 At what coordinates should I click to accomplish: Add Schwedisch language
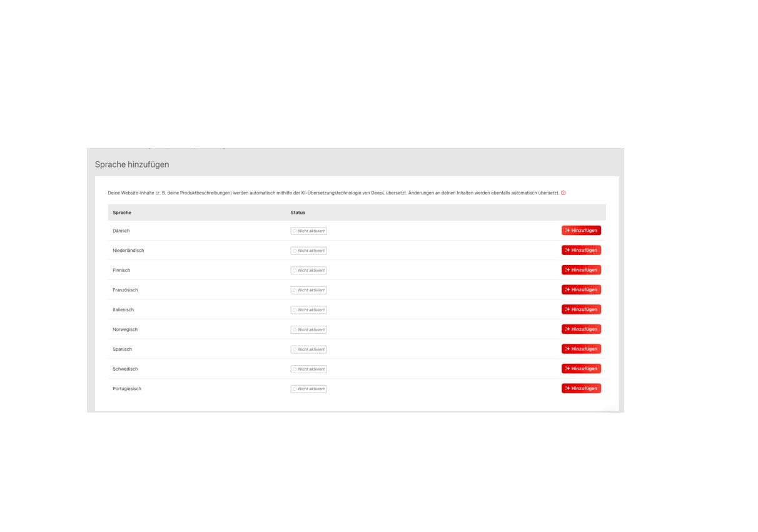pyautogui.click(x=581, y=369)
